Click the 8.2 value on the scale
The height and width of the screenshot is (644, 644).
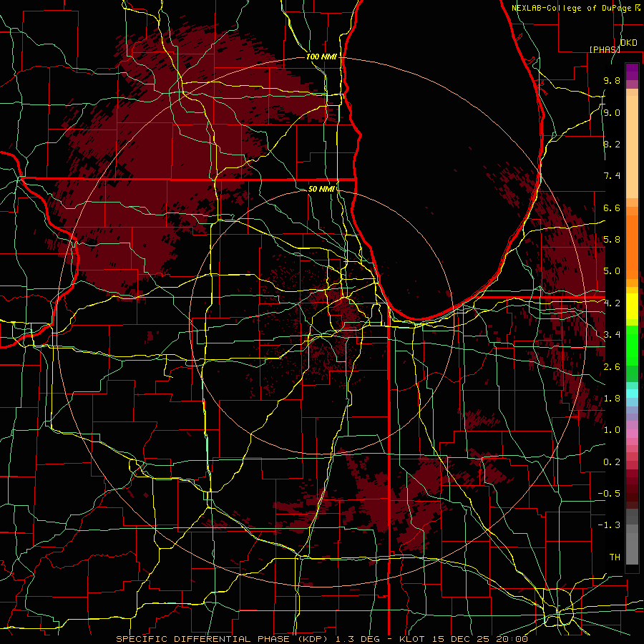pyautogui.click(x=612, y=144)
